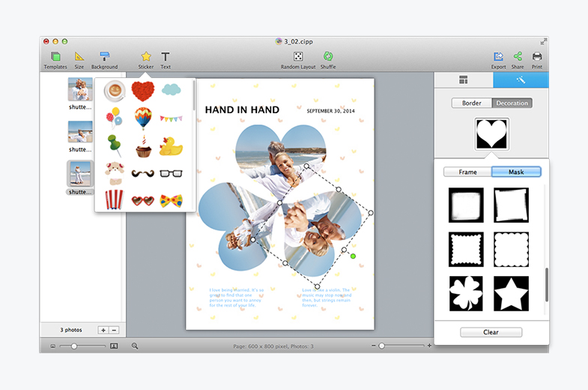Image resolution: width=588 pixels, height=390 pixels.
Task: Choose the soft-edged square mask
Action: [466, 205]
